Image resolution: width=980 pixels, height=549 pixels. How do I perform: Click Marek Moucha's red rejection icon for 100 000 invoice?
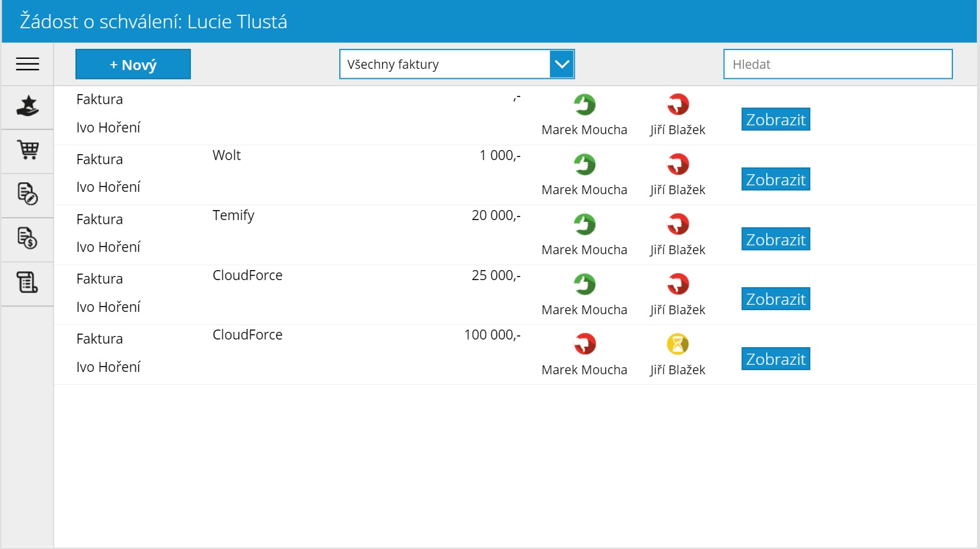[585, 344]
